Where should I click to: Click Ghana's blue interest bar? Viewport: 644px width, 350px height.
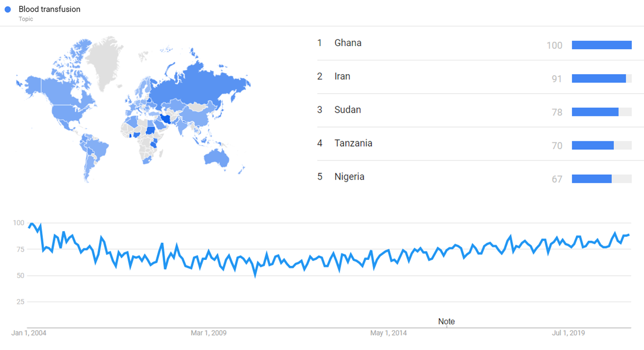coord(602,45)
